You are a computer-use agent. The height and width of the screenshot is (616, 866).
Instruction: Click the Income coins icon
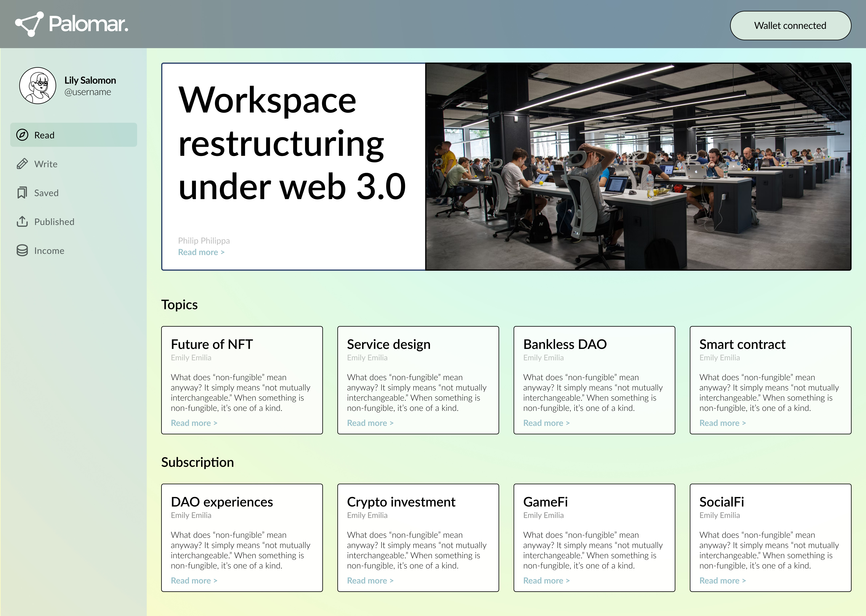tap(22, 250)
